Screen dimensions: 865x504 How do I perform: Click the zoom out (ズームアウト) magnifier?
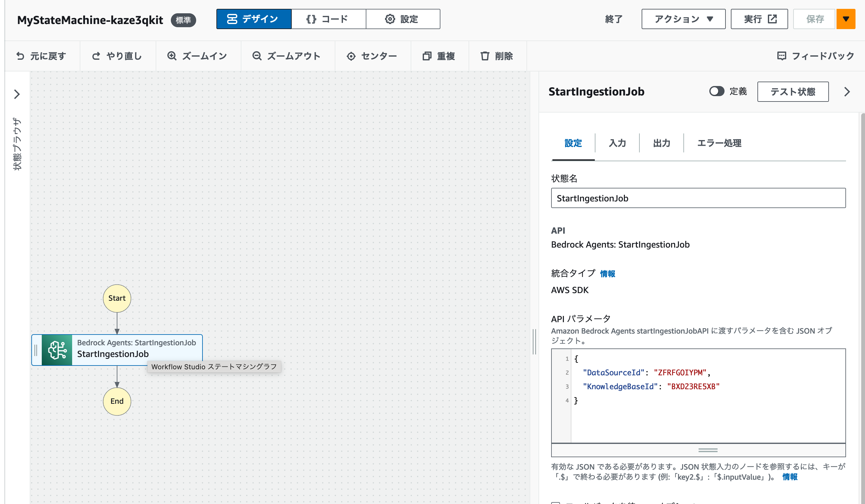click(257, 56)
